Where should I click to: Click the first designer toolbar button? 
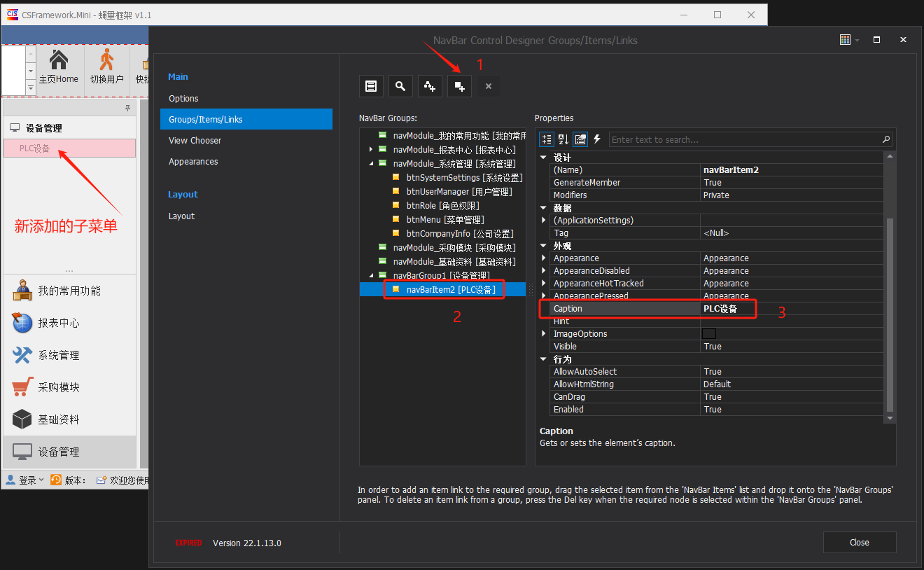371,86
